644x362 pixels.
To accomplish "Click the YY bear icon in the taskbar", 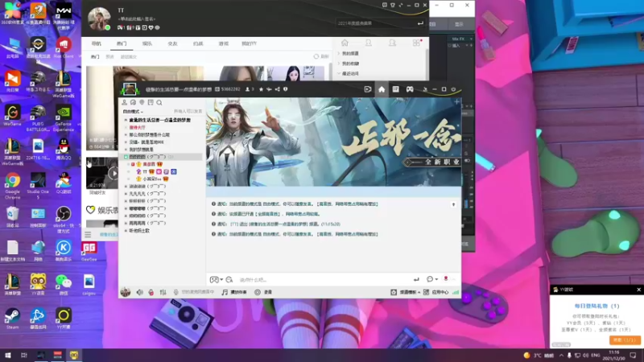I will 74,356.
